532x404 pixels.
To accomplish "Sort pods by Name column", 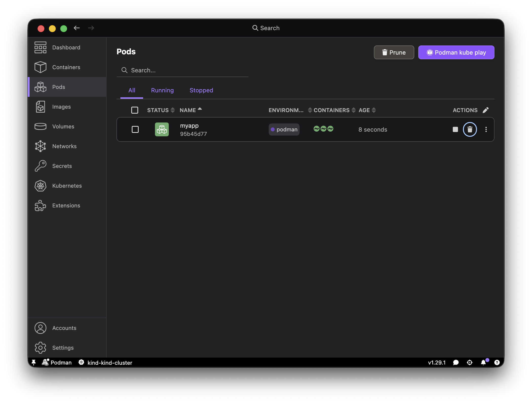I will click(x=191, y=110).
